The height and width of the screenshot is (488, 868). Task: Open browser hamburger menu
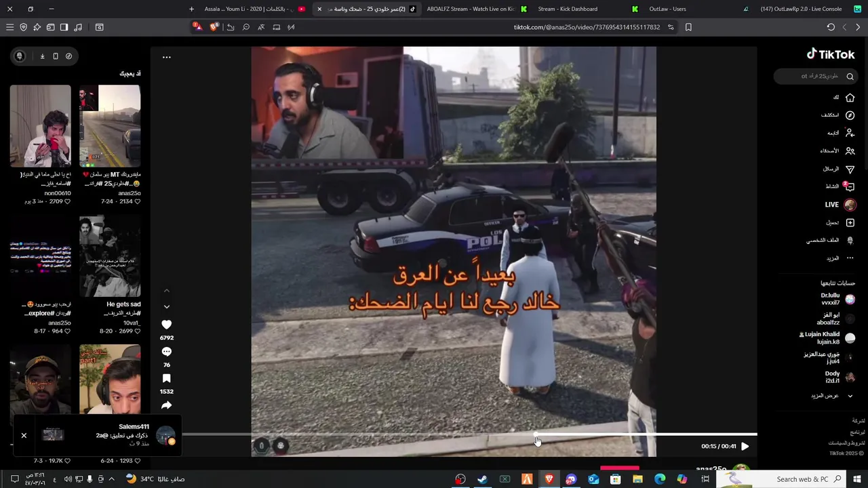(9, 27)
